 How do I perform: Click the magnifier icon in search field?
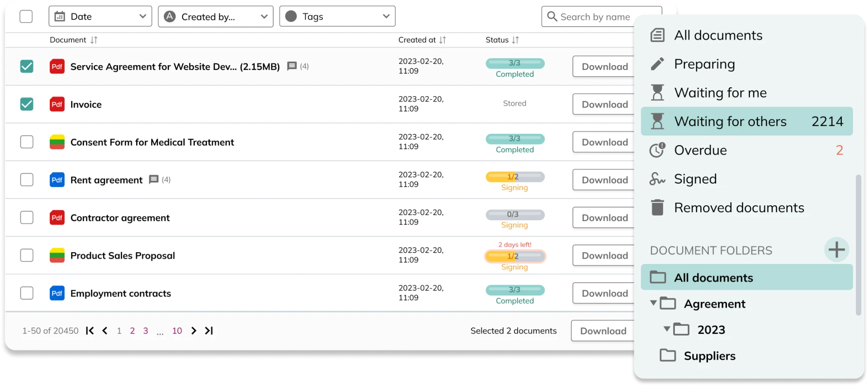tap(552, 17)
